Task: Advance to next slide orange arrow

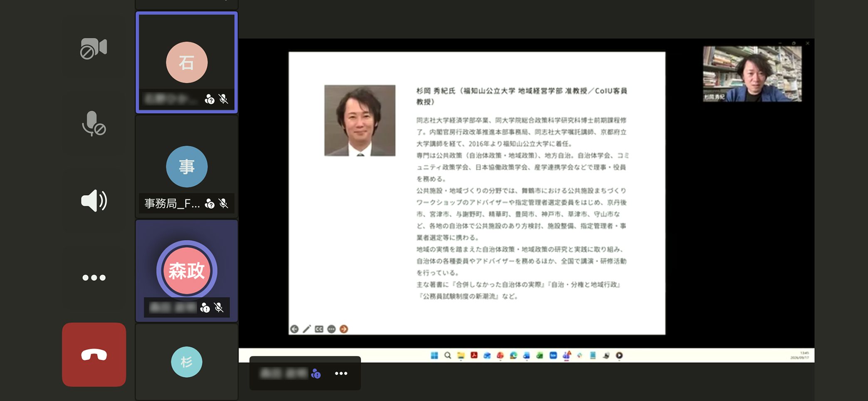Action: point(344,329)
